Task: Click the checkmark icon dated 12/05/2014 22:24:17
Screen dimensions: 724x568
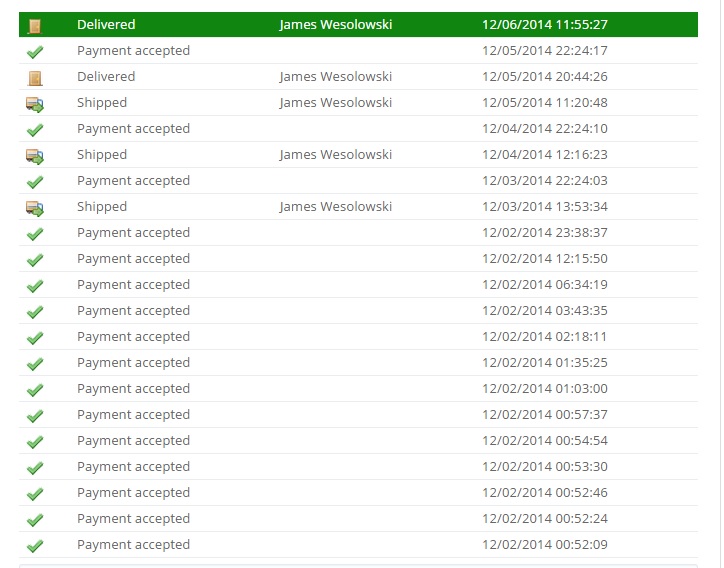Action: 35,52
